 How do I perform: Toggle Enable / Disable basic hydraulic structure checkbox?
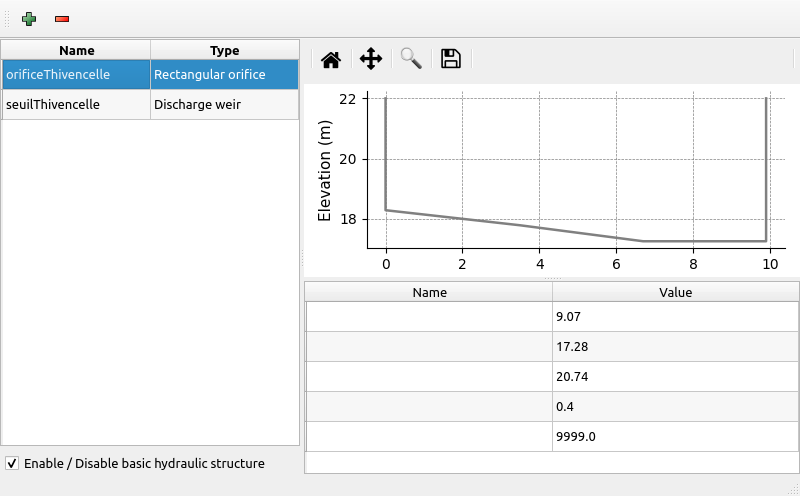pos(12,463)
